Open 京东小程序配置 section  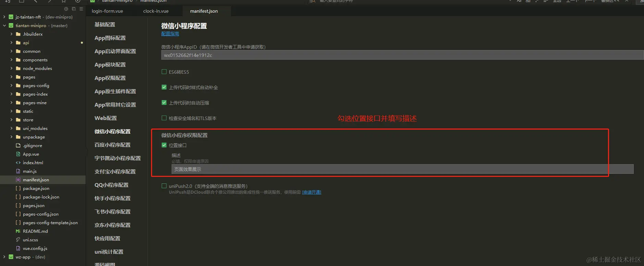pos(112,225)
